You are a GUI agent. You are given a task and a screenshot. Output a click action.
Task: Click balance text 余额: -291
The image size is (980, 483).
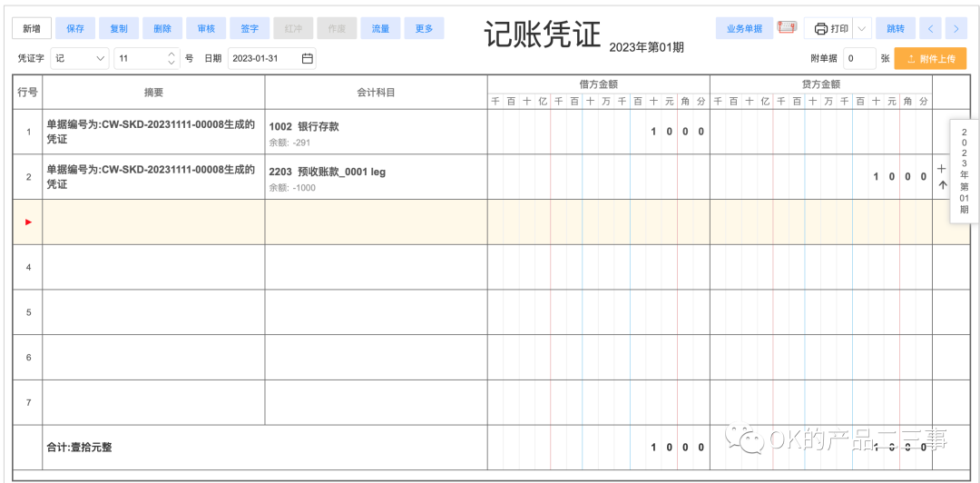(290, 143)
